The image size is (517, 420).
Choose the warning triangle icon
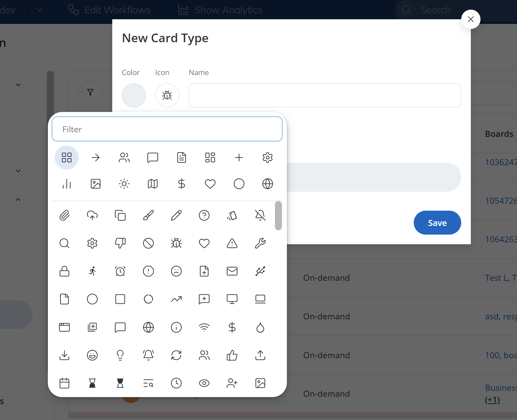click(232, 244)
